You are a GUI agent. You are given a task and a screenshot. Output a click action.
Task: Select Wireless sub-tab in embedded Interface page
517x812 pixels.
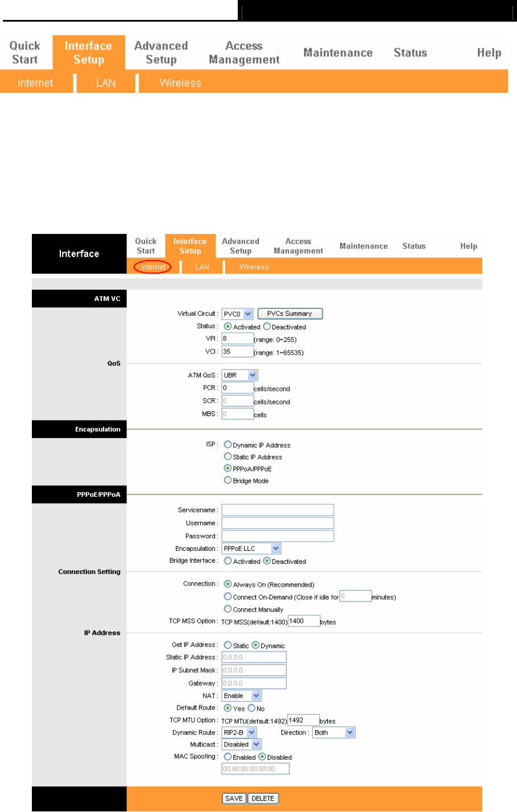coord(254,267)
